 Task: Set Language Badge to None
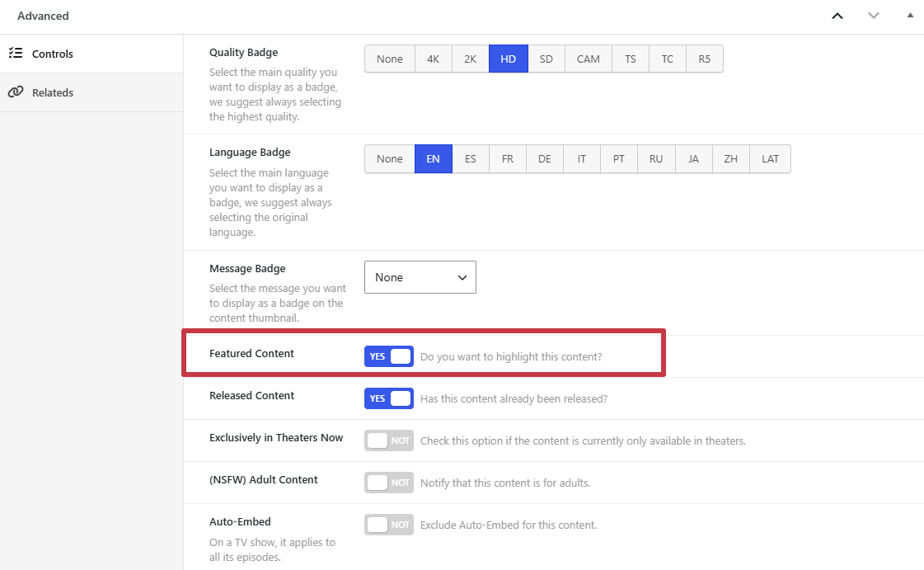click(390, 159)
